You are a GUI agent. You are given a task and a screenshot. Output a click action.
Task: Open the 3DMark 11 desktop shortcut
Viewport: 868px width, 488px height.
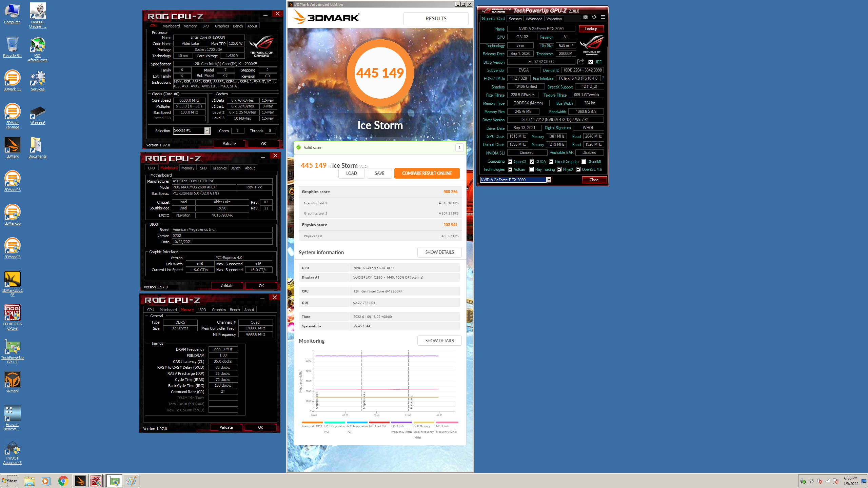[x=12, y=81]
